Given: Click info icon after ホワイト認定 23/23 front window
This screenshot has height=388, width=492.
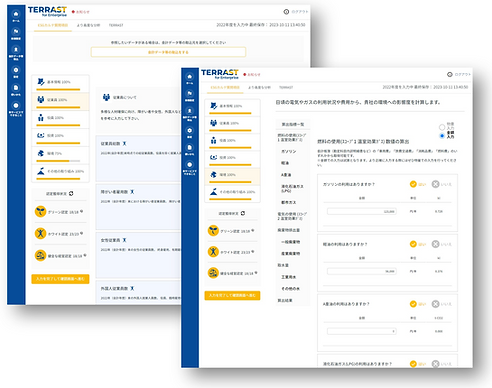Looking at the screenshot, I should click(x=253, y=252).
